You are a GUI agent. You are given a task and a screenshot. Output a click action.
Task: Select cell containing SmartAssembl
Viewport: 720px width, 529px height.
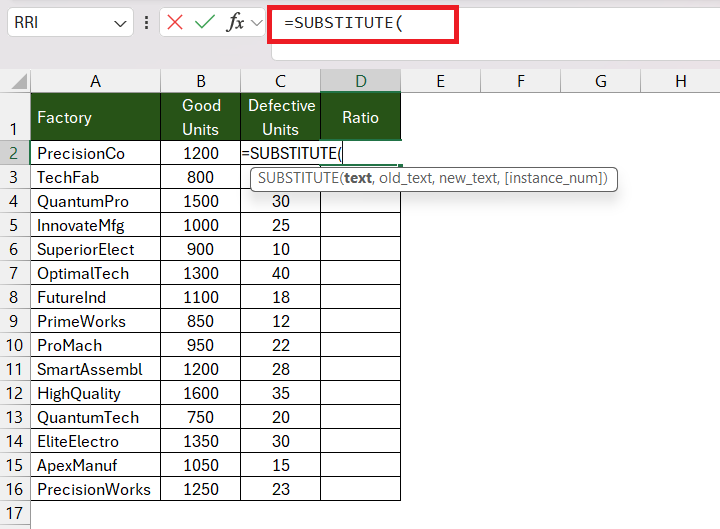click(96, 369)
